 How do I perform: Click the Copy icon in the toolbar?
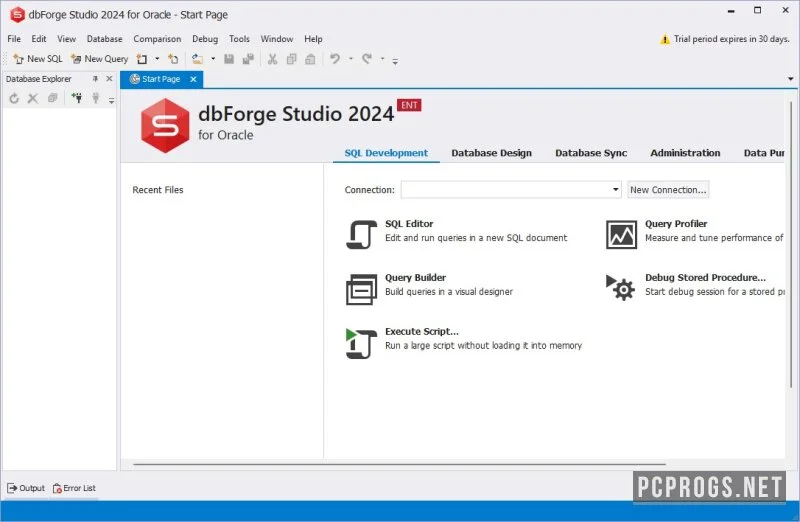coord(291,59)
